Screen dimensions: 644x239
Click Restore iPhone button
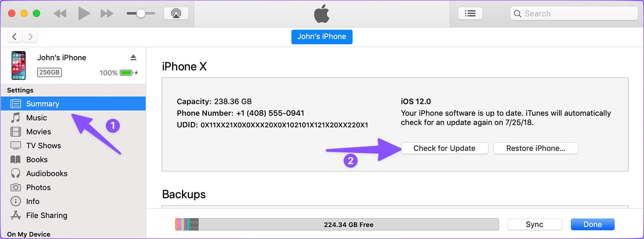coord(536,148)
